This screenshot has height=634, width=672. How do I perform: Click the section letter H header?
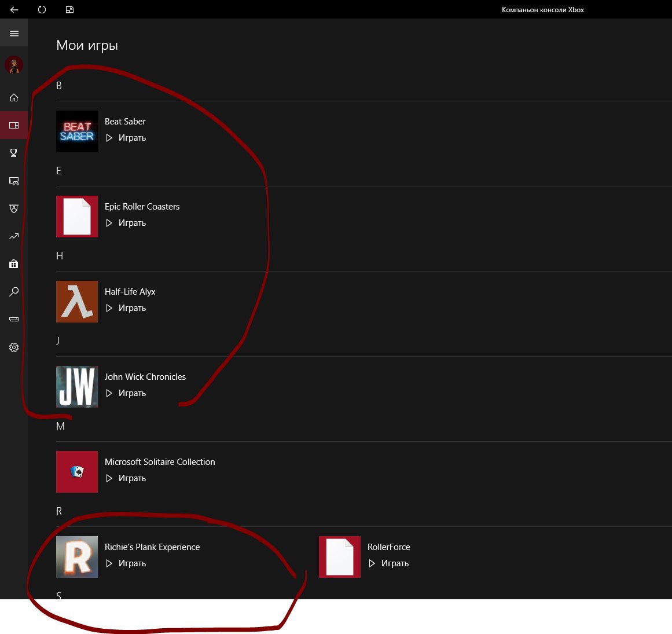coord(60,256)
